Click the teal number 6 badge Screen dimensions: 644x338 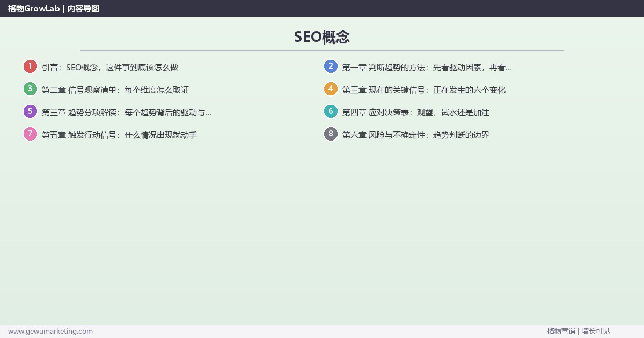point(331,112)
